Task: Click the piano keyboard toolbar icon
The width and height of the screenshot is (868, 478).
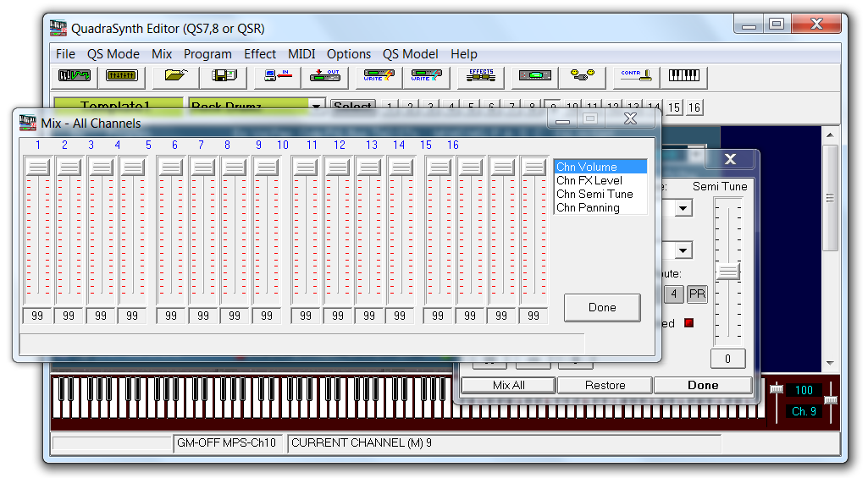Action: pyautogui.click(x=684, y=76)
